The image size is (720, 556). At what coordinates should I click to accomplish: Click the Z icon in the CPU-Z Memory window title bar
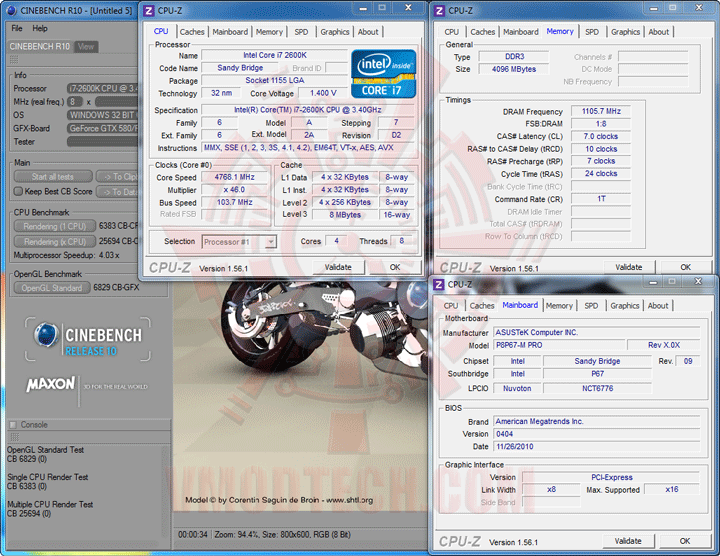pos(439,10)
